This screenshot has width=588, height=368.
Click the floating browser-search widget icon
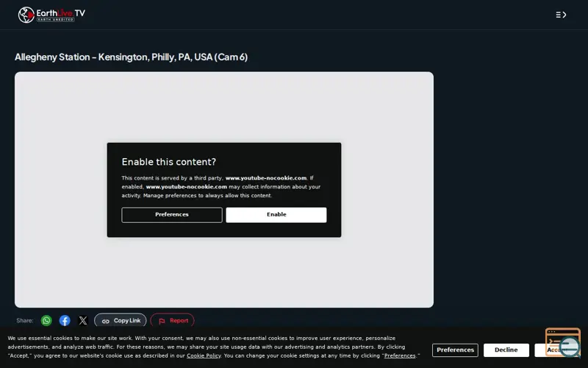point(563,342)
